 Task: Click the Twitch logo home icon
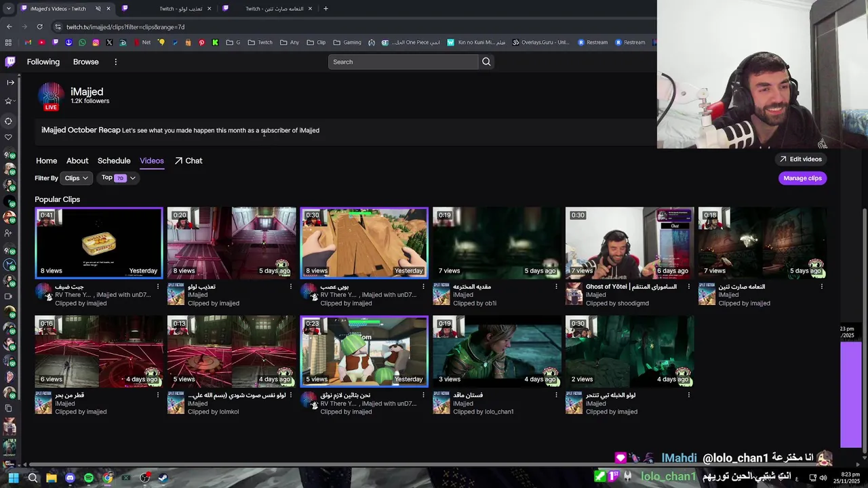pos(10,62)
